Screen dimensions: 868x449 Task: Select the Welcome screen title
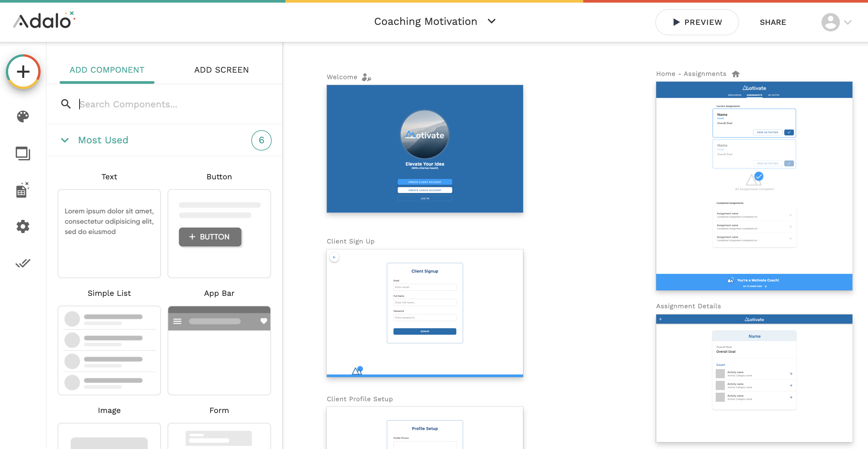pos(342,77)
